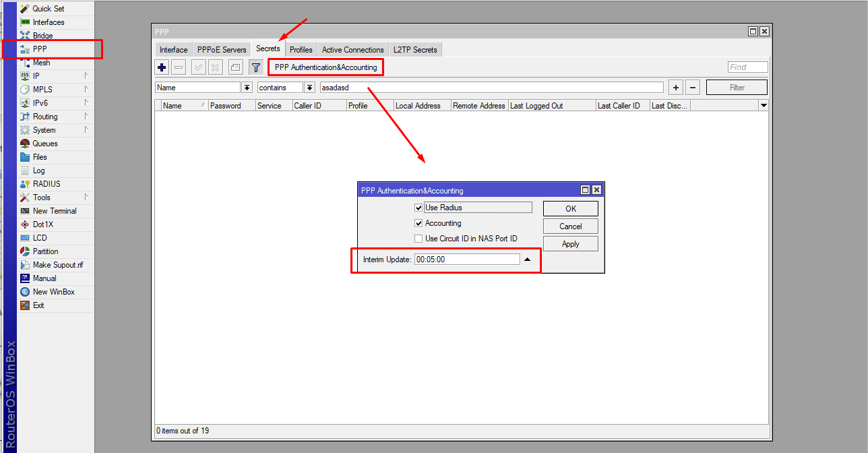868x453 pixels.
Task: Toggle the Accounting checkbox
Action: click(418, 223)
